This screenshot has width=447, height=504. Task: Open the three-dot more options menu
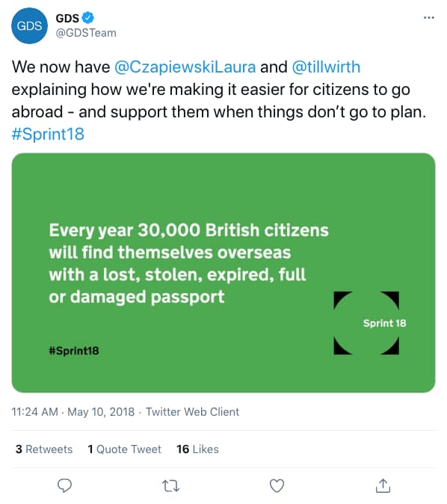point(429,18)
